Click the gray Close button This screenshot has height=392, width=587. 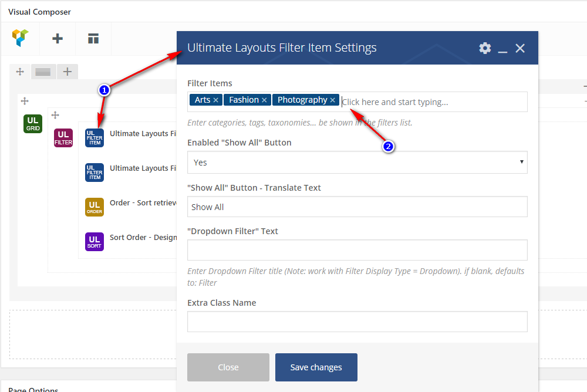[228, 367]
